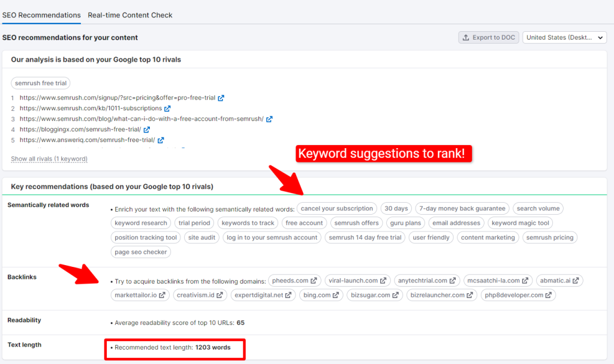614x364 pixels.
Task: Click 'keyword research' keyword chip
Action: [x=141, y=223]
